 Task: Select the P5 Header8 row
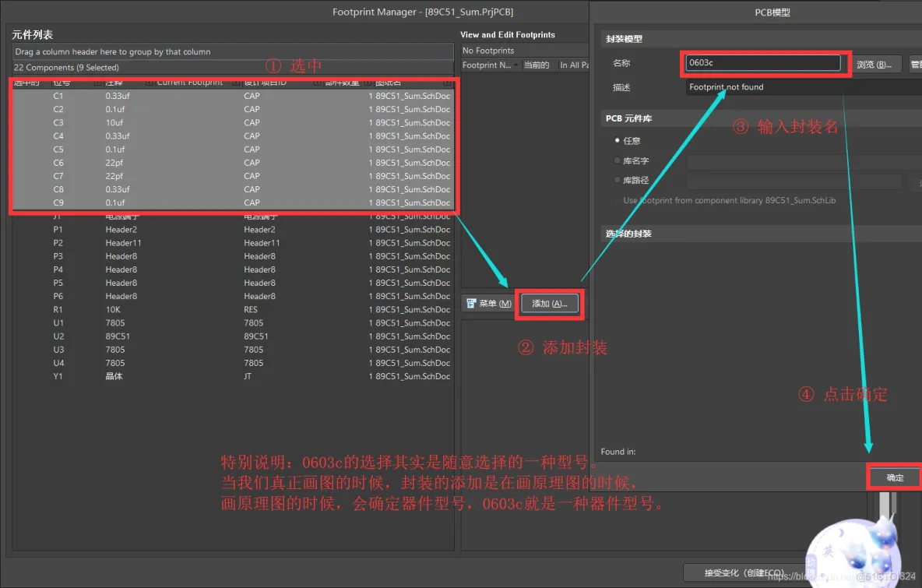[x=233, y=283]
